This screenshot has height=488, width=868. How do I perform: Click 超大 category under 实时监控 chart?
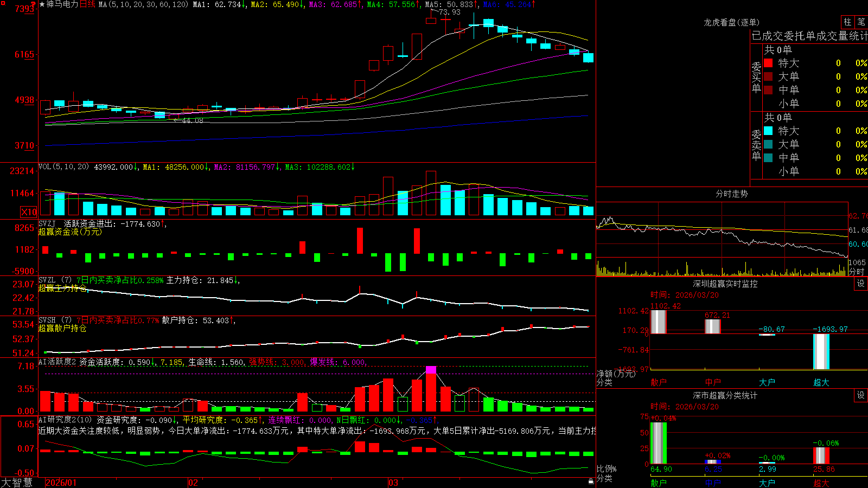[x=821, y=382]
